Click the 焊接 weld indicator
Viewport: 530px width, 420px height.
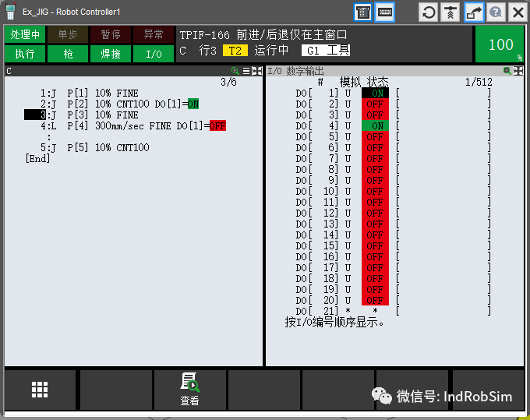click(111, 54)
